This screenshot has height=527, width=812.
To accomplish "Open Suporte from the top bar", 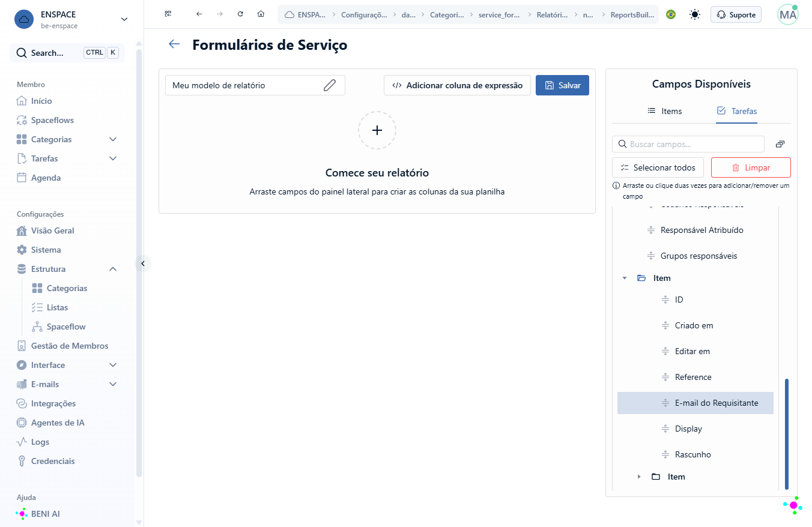I will coord(736,14).
